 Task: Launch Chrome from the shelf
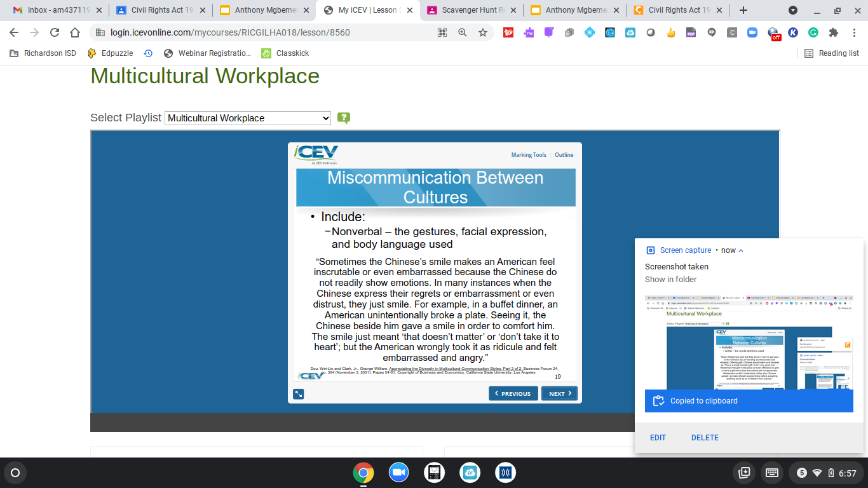[x=363, y=473]
